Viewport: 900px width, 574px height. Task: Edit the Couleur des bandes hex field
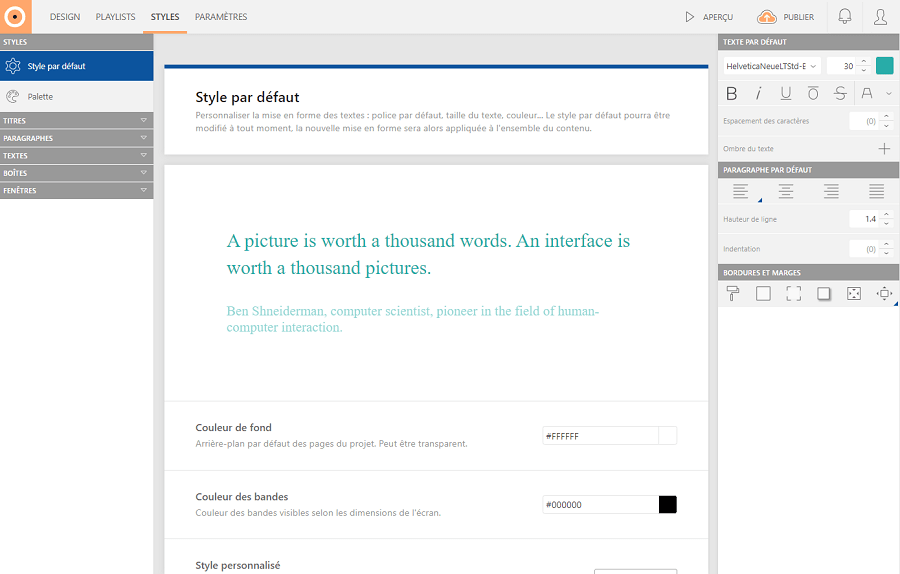600,505
